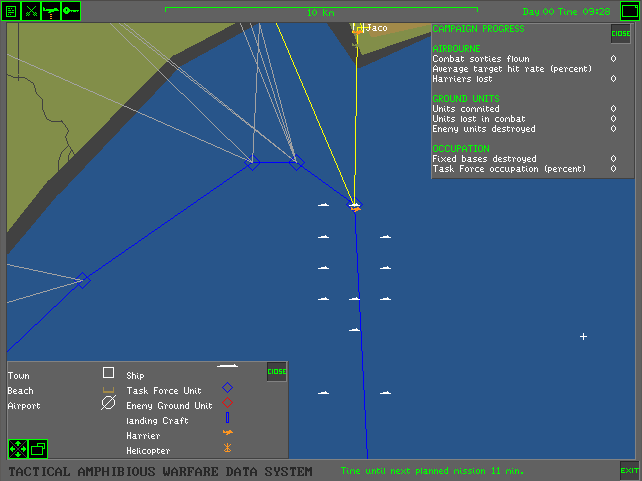Click the orange unit marker where the yellow line ends

coord(354,205)
